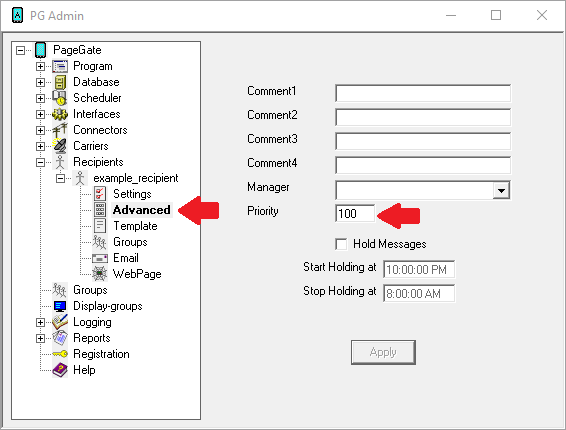This screenshot has height=430, width=566.
Task: Select the Advanced tree item
Action: tap(142, 210)
